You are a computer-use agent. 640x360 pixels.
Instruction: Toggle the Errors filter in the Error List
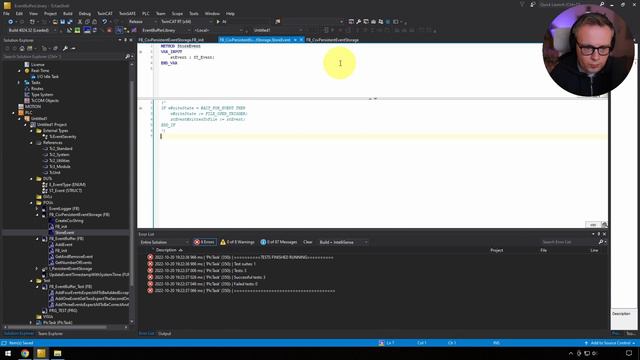click(x=204, y=242)
